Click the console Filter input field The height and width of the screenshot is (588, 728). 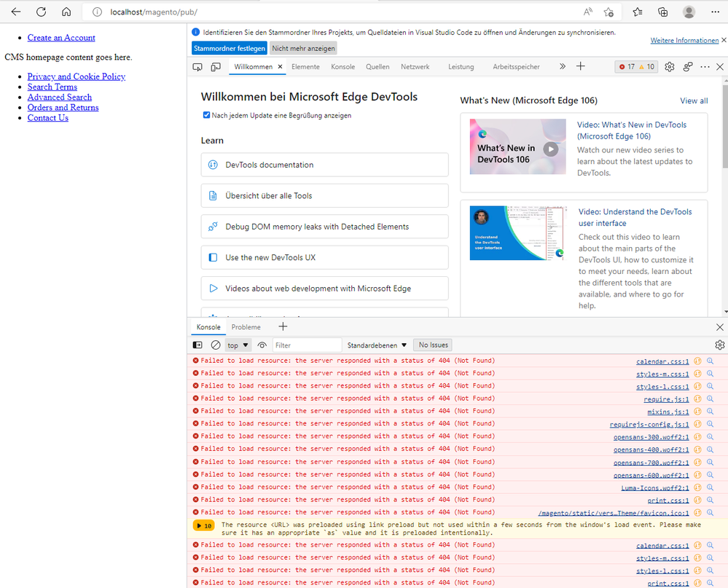[x=307, y=345]
